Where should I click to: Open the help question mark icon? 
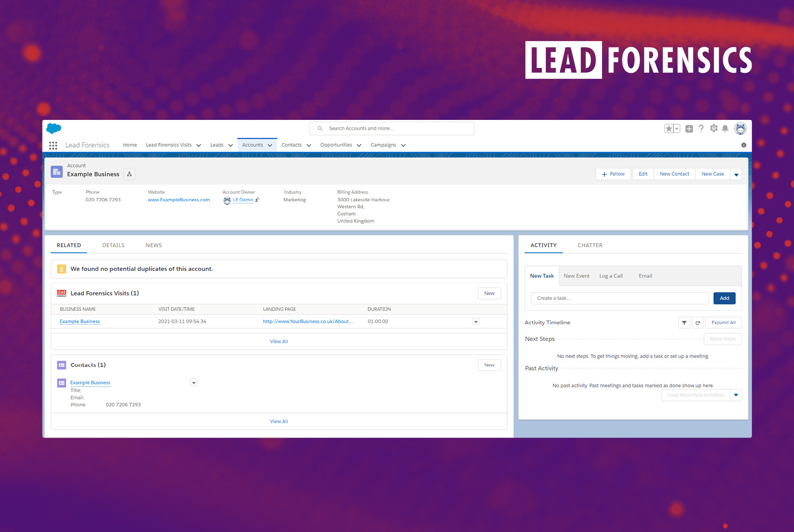click(701, 128)
